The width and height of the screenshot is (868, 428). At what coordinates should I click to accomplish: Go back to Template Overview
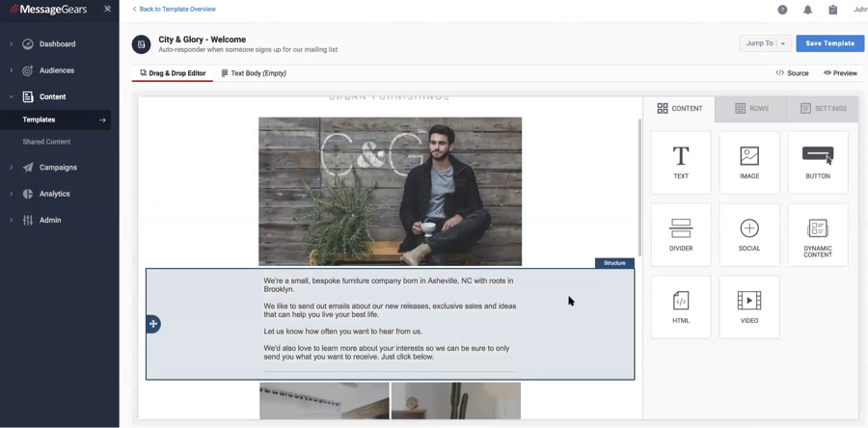coord(175,9)
